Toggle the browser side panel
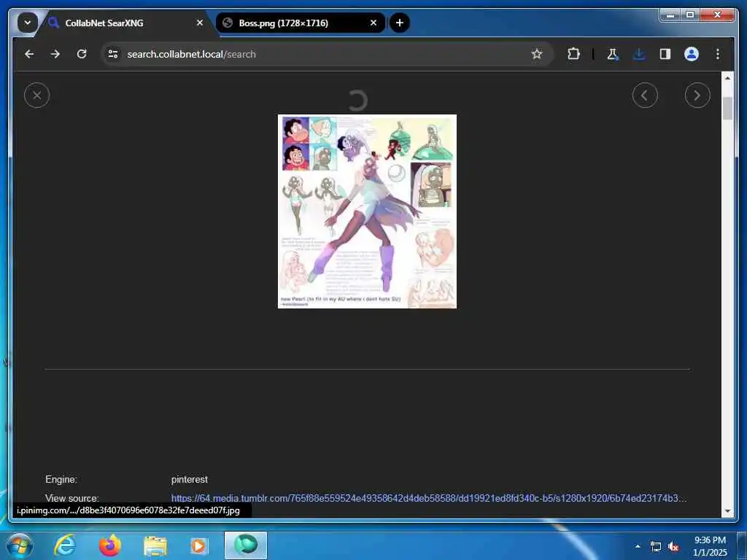The width and height of the screenshot is (747, 560). click(665, 54)
